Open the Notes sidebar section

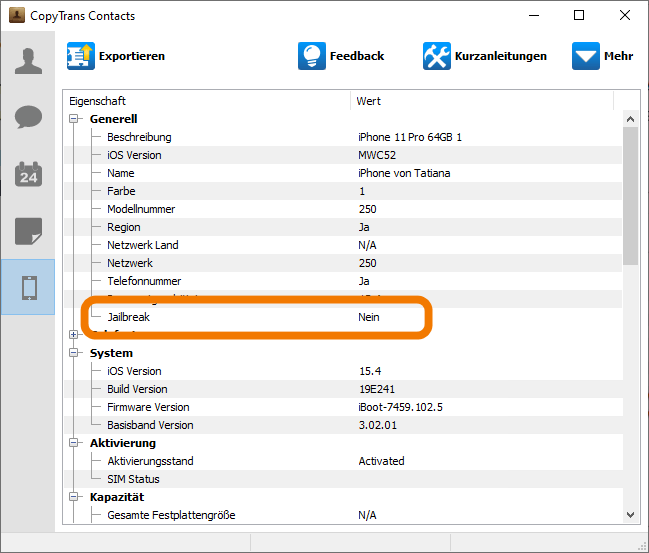point(28,231)
